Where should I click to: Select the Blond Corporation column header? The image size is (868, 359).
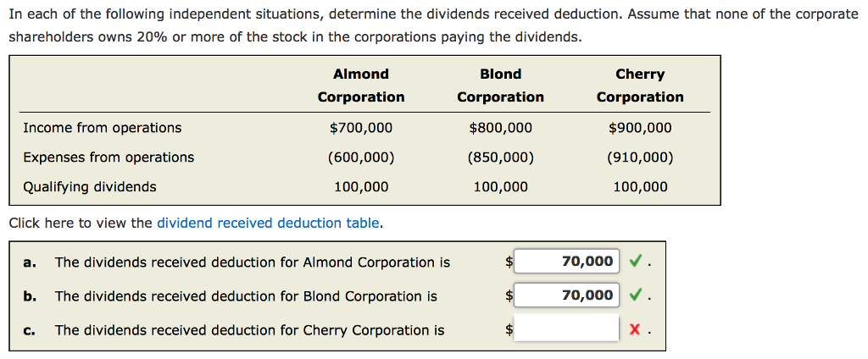tap(500, 86)
